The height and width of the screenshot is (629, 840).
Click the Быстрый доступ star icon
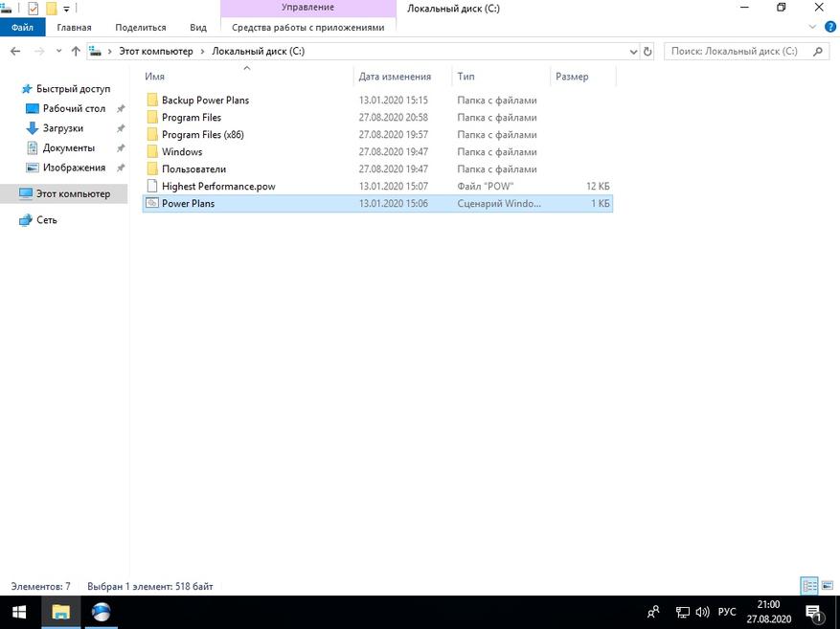pyautogui.click(x=26, y=89)
